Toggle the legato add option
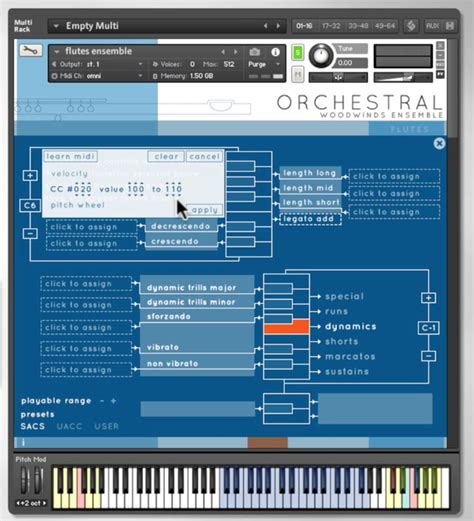The width and height of the screenshot is (474, 521). [310, 219]
